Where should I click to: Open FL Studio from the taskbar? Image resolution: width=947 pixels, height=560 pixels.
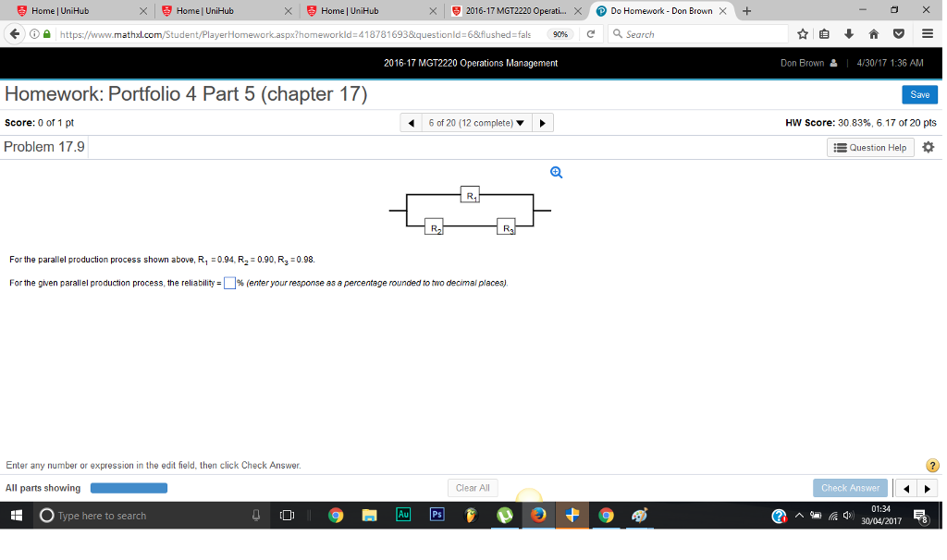pos(471,515)
